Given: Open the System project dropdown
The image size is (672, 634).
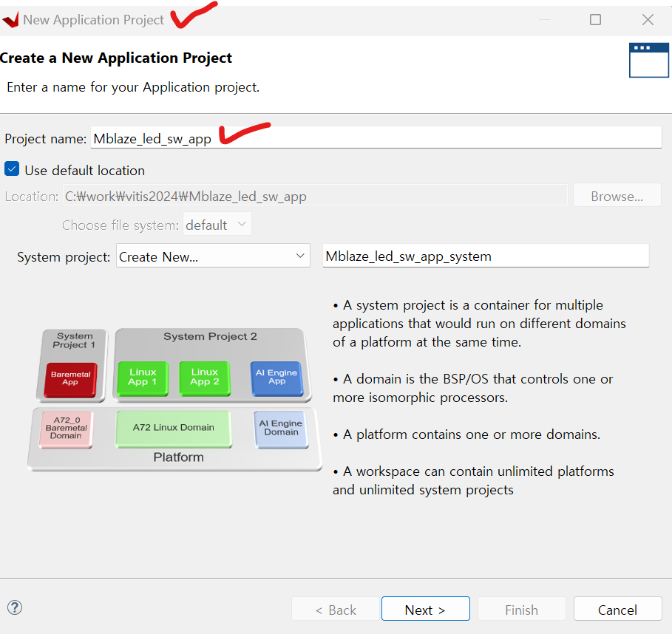Looking at the screenshot, I should (213, 256).
